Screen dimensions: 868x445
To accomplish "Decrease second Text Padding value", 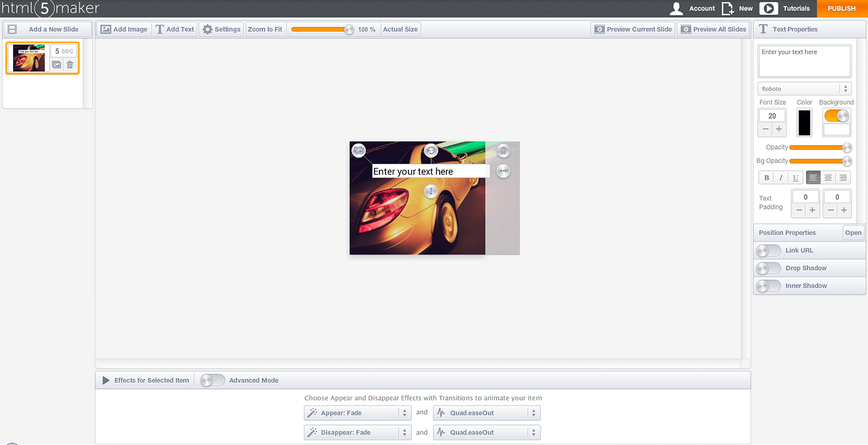I will click(831, 210).
